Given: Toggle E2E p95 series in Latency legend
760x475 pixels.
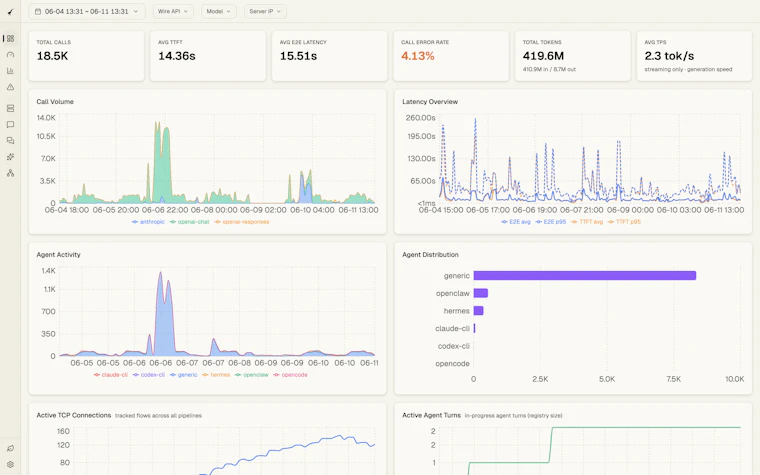Looking at the screenshot, I should pyautogui.click(x=550, y=222).
